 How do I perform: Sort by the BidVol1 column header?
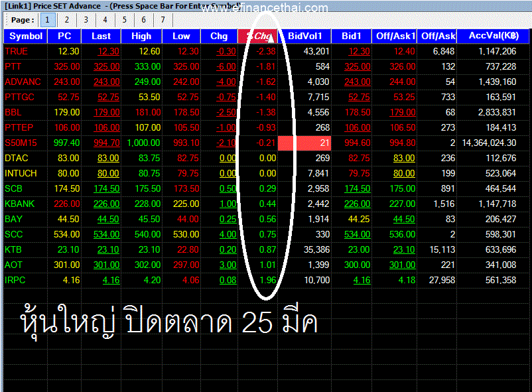[304, 36]
